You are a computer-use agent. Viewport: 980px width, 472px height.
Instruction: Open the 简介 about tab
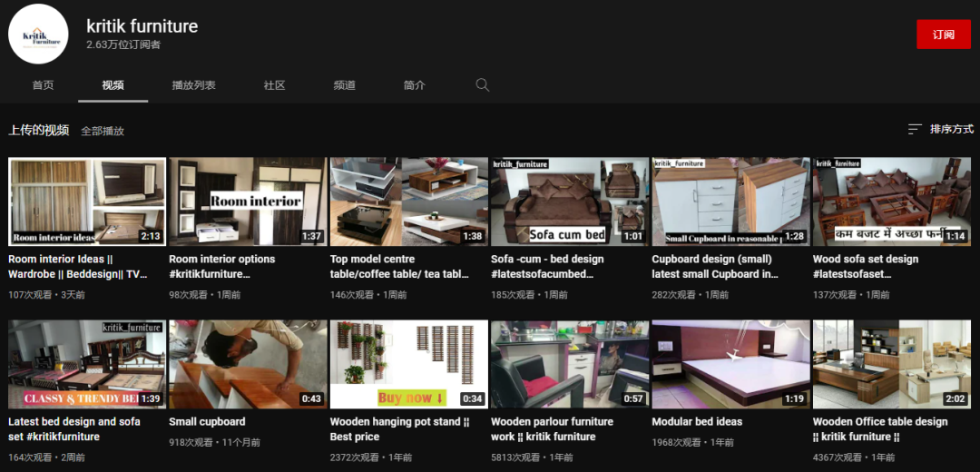pos(415,85)
